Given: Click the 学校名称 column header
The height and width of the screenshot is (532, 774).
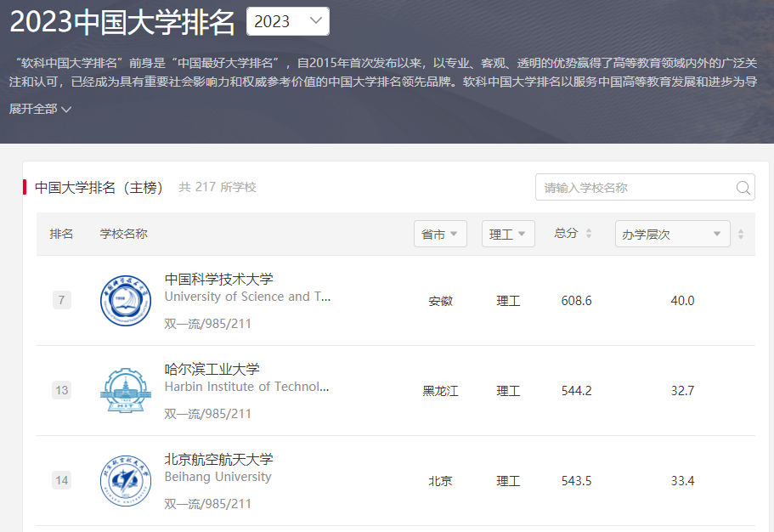Looking at the screenshot, I should click(123, 234).
